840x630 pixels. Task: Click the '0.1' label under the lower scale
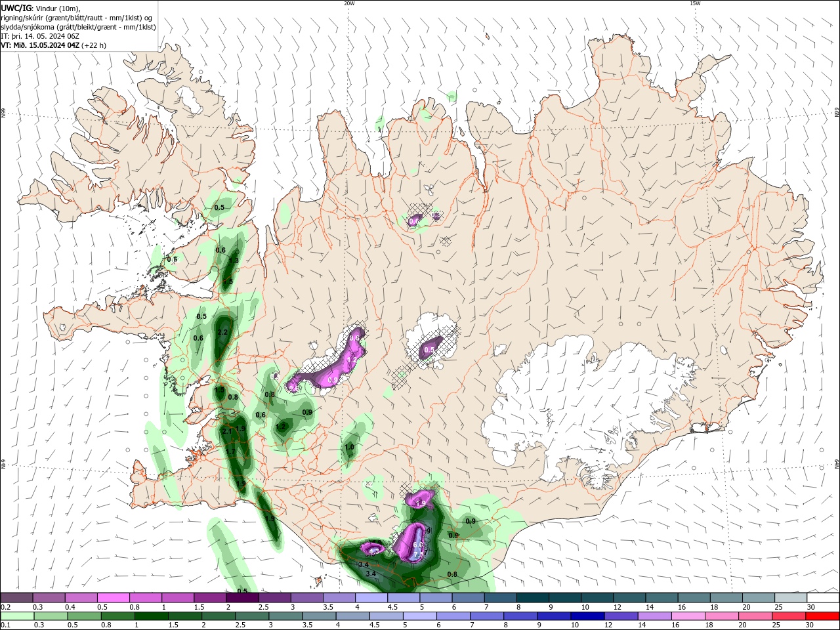point(6,625)
